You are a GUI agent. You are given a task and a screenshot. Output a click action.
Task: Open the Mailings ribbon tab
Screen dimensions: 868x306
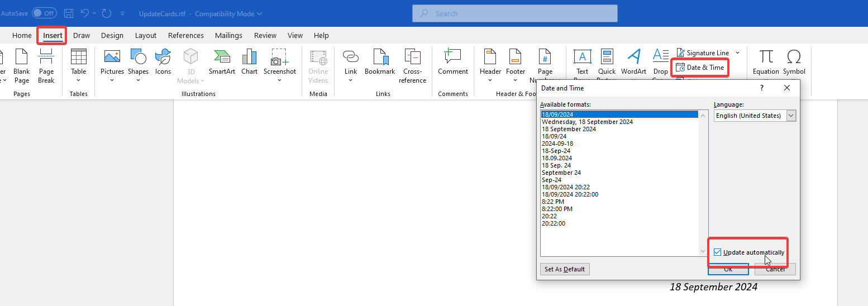pyautogui.click(x=228, y=35)
